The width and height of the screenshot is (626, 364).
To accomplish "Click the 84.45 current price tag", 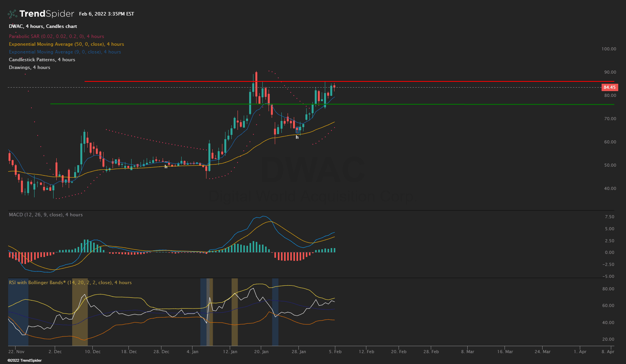I will tap(609, 87).
